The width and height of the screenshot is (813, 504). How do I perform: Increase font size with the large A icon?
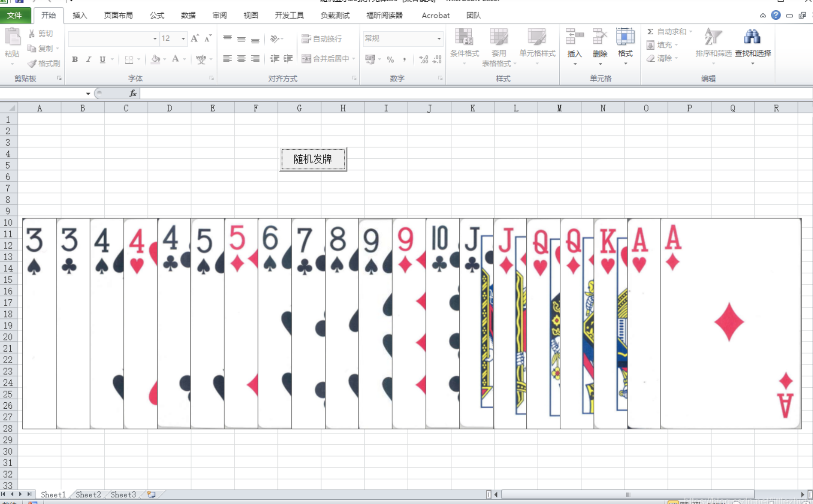pos(194,39)
